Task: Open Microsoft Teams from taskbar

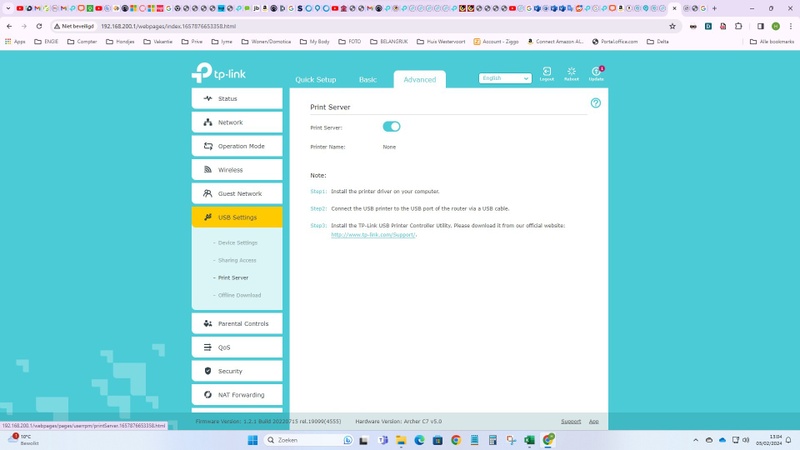Action: click(383, 440)
